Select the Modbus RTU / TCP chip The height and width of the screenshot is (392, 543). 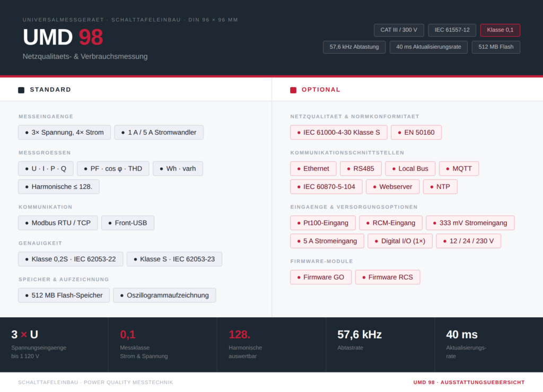[58, 223]
